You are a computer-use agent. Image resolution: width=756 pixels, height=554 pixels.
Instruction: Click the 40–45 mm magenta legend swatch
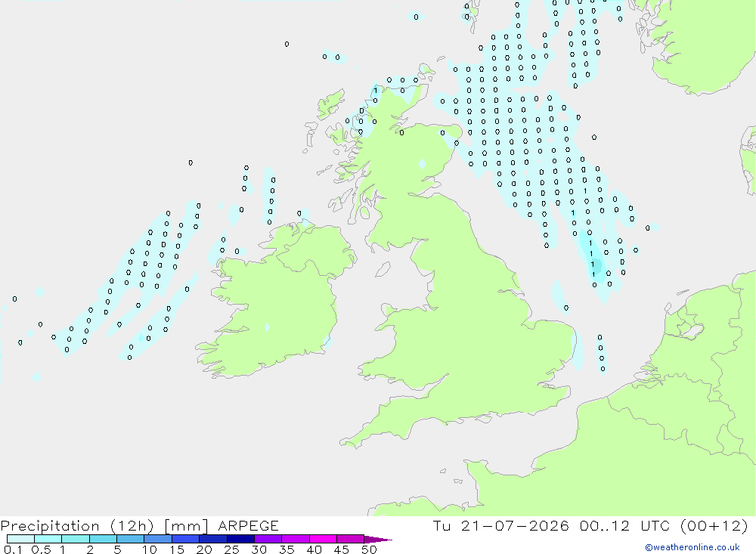[323, 539]
